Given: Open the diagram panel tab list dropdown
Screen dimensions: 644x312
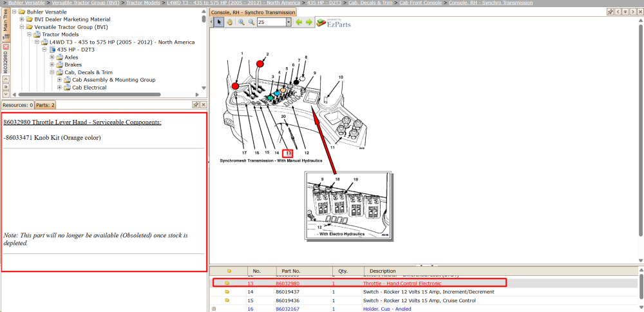Looking at the screenshot, I should pos(625,12).
